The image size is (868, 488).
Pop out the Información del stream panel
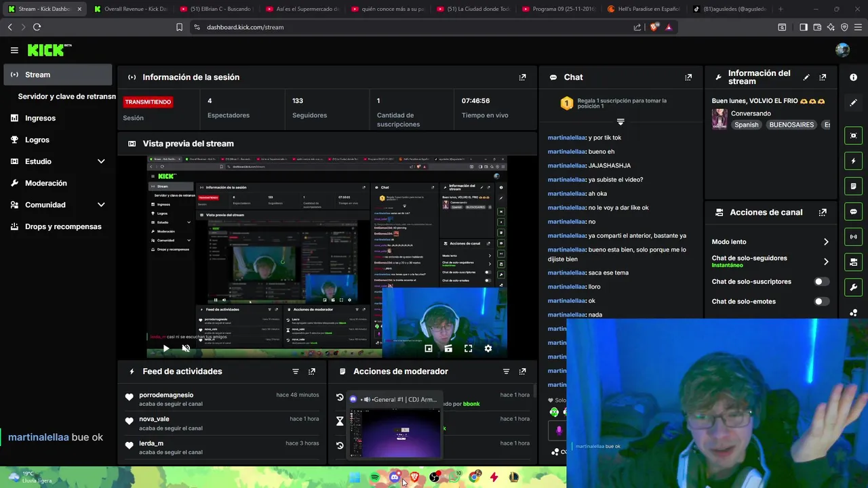823,77
